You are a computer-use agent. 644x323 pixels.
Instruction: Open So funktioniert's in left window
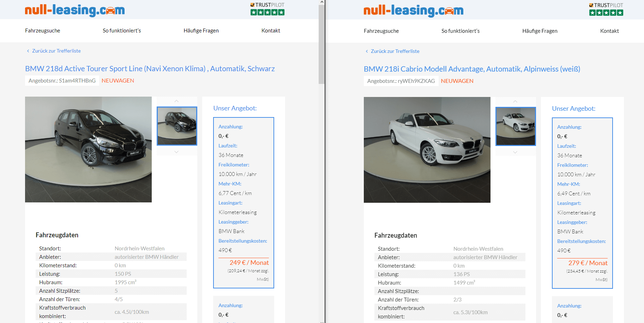click(x=122, y=31)
